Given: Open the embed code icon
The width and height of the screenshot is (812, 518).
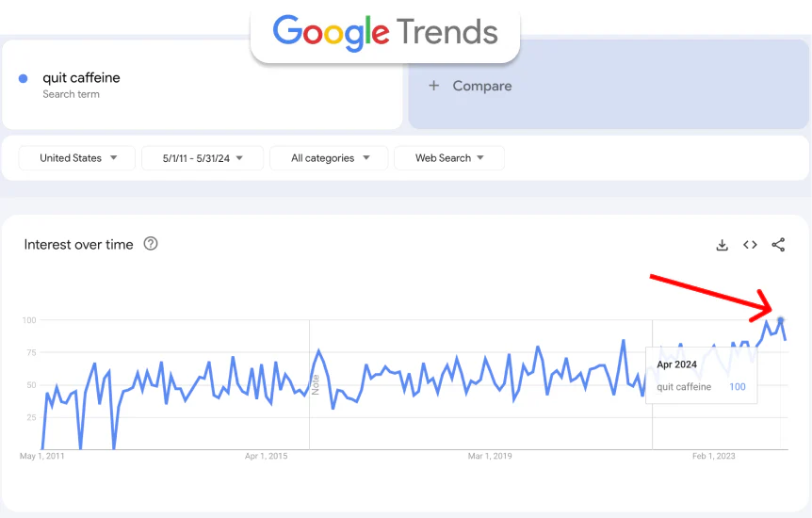Looking at the screenshot, I should tap(750, 245).
